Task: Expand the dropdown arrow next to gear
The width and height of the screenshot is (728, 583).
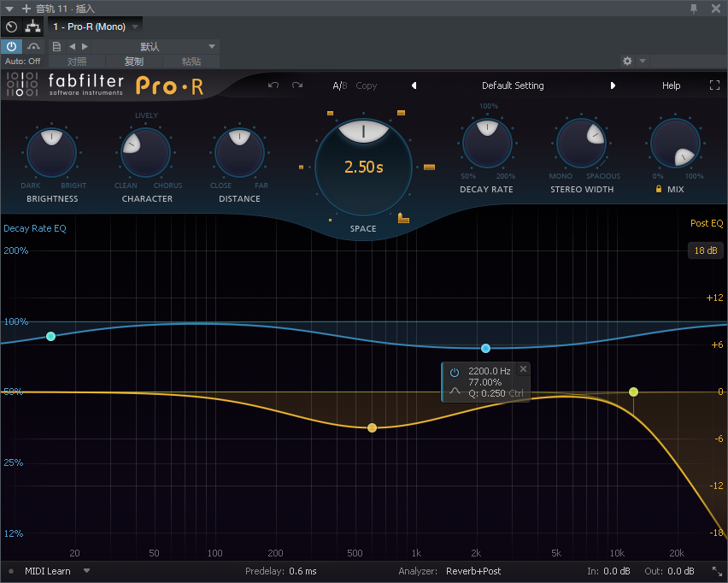Action: tap(643, 61)
